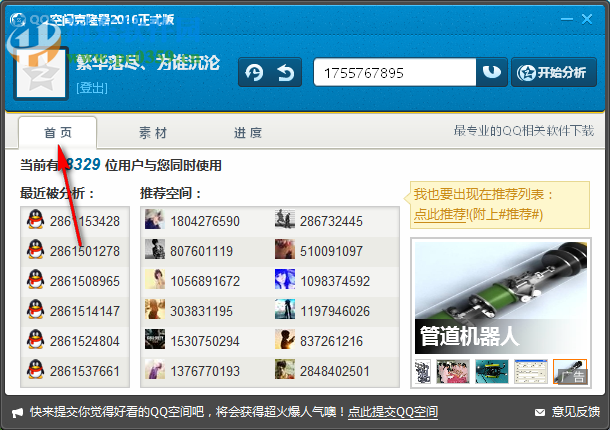The height and width of the screenshot is (430, 610).
Task: Click avatar next to 2848402501
Action: point(285,369)
